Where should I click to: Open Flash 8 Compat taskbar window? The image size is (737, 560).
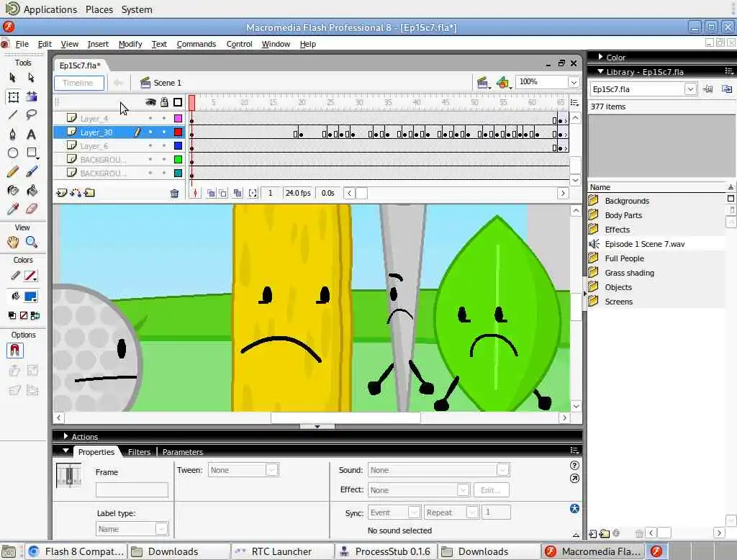click(x=76, y=551)
